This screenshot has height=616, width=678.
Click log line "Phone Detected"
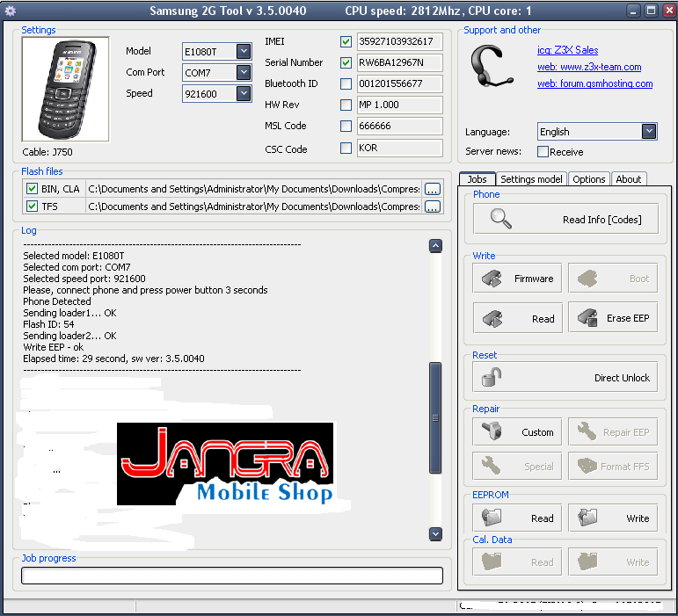coord(57,301)
